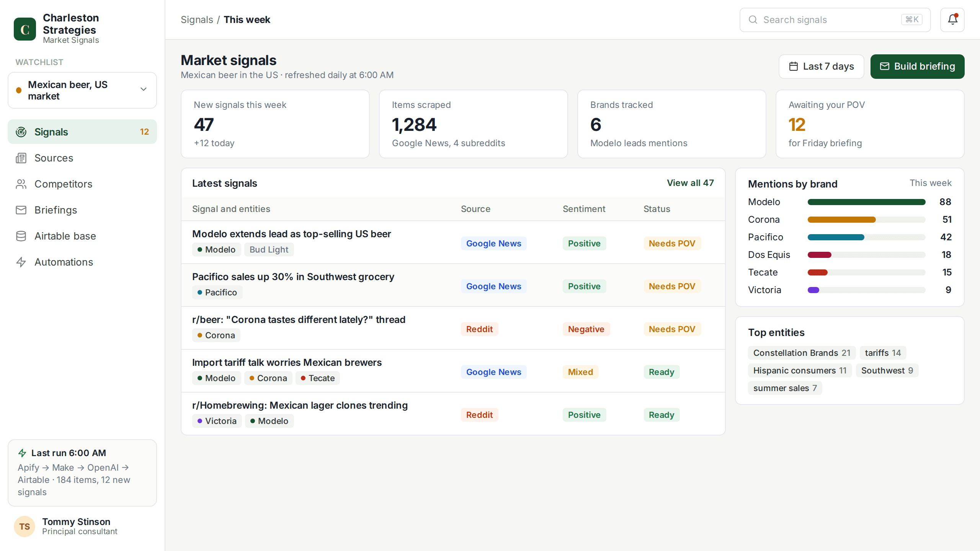Image resolution: width=980 pixels, height=551 pixels.
Task: Click the Mixed sentiment badge
Action: 580,372
